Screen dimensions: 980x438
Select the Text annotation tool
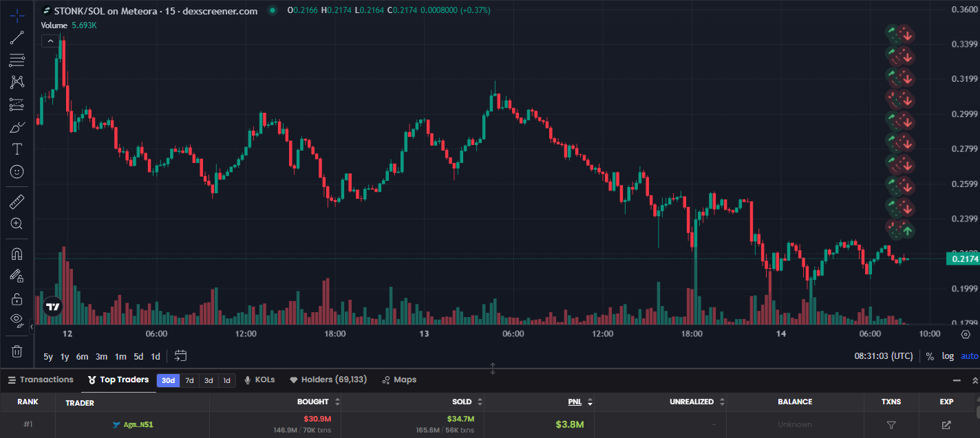[x=17, y=149]
